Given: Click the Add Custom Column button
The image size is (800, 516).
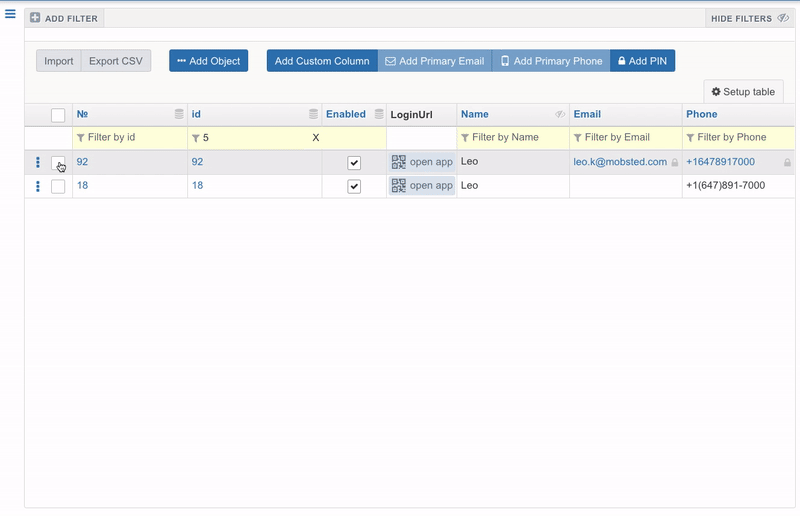Looking at the screenshot, I should [322, 61].
